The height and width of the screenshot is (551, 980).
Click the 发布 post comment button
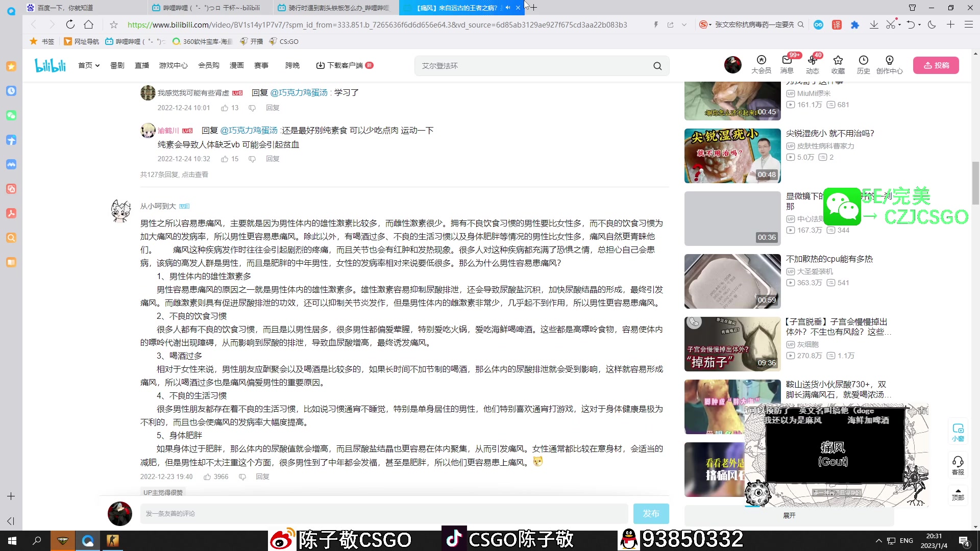(x=651, y=513)
